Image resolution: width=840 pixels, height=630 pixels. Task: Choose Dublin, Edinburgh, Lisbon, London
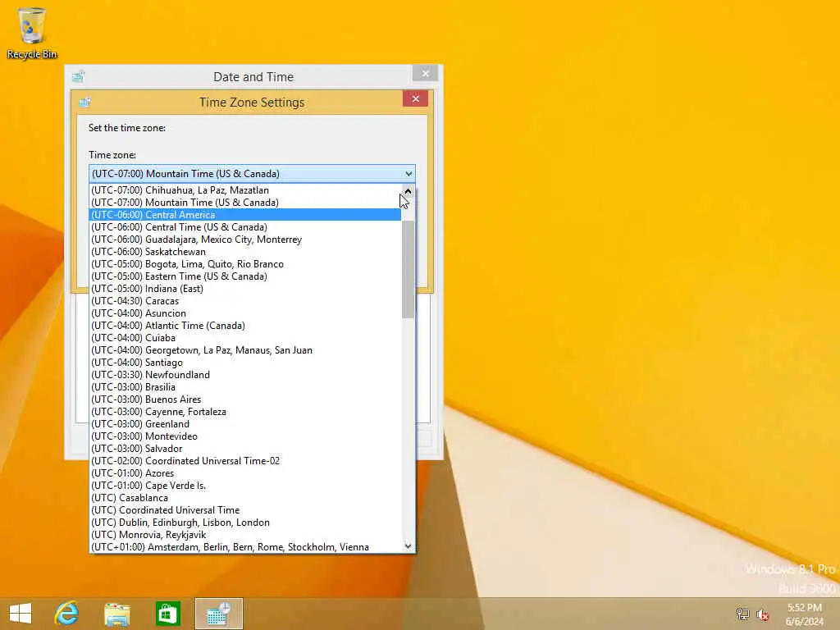pos(245,523)
